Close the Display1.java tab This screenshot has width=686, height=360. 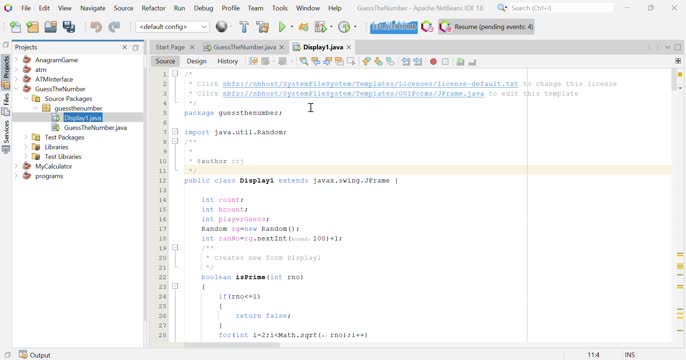(x=349, y=47)
